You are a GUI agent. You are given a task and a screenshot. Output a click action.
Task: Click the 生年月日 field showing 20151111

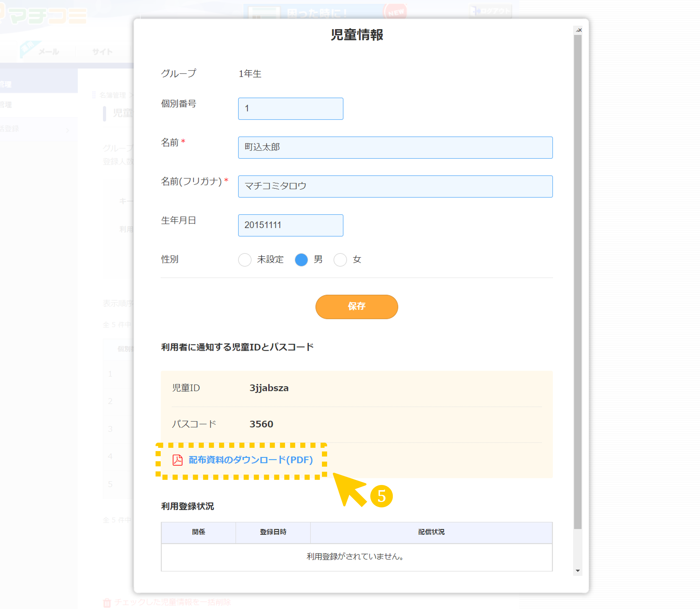click(x=290, y=225)
